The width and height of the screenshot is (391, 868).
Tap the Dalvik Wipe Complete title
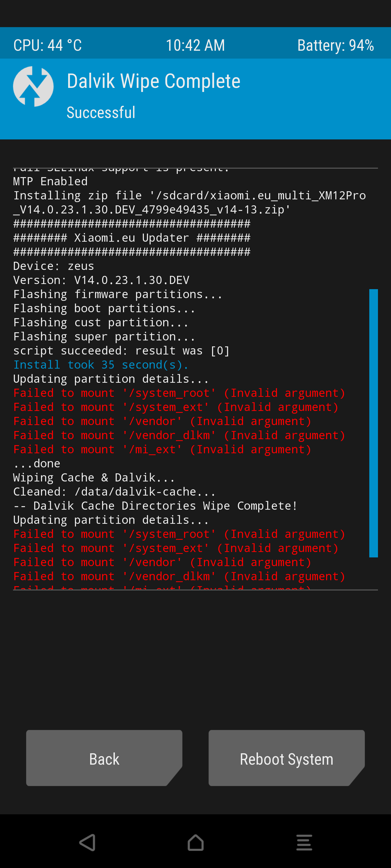(x=153, y=81)
